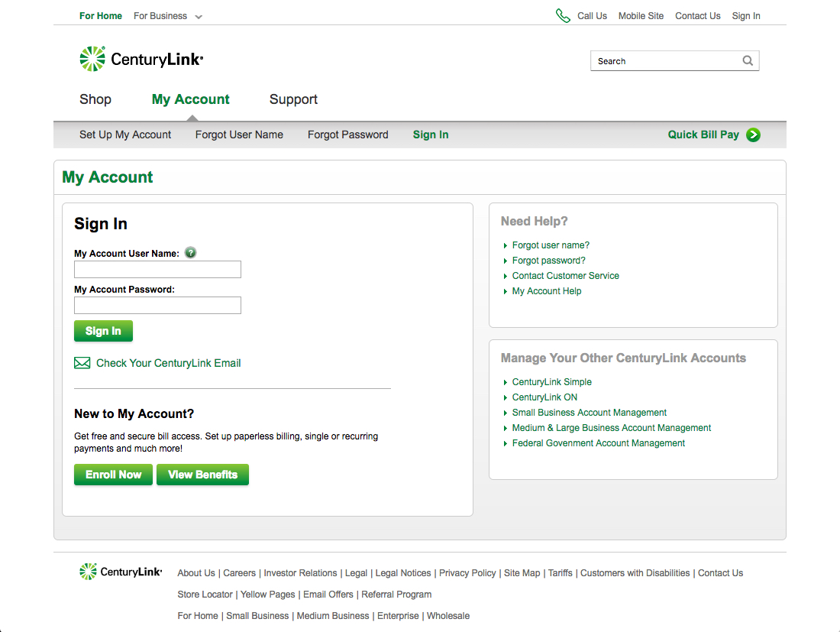Focus the My Account Password field
The height and width of the screenshot is (632, 840).
pos(157,306)
